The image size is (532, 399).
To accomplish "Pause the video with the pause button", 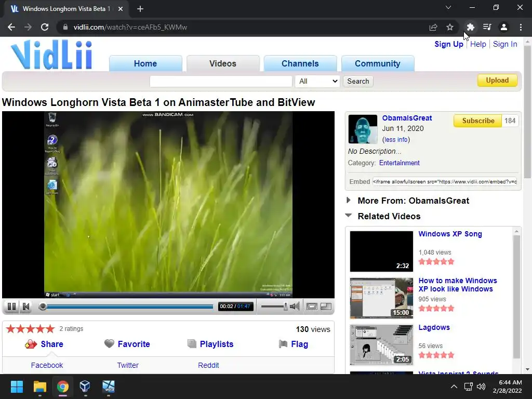I will tap(11, 307).
